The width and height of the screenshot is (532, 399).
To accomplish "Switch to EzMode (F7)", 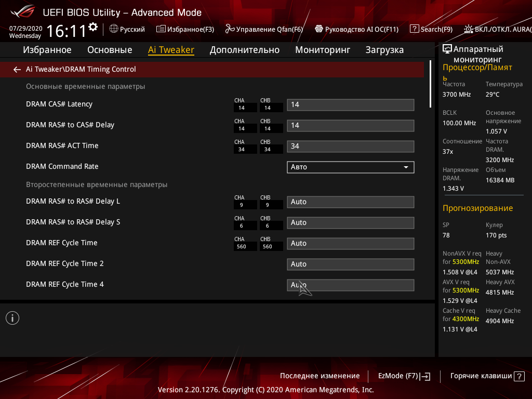I will [x=404, y=376].
